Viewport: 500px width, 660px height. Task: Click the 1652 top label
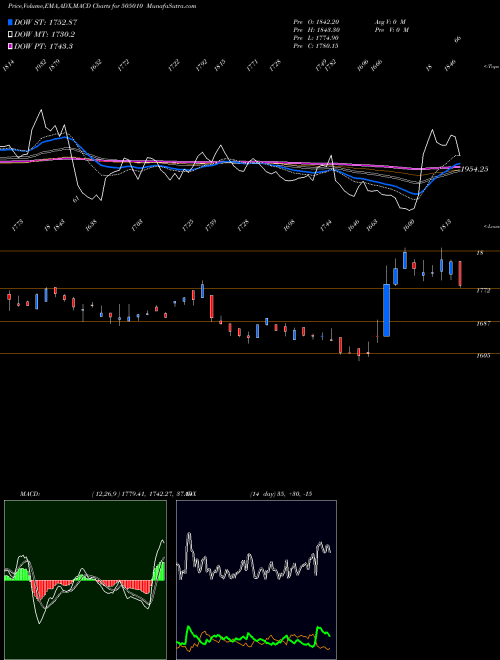[x=96, y=65]
